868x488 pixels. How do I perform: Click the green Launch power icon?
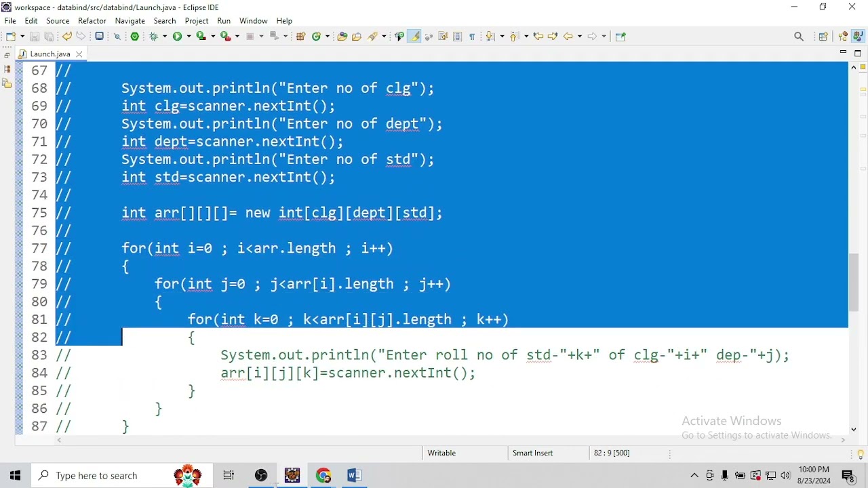pos(136,37)
